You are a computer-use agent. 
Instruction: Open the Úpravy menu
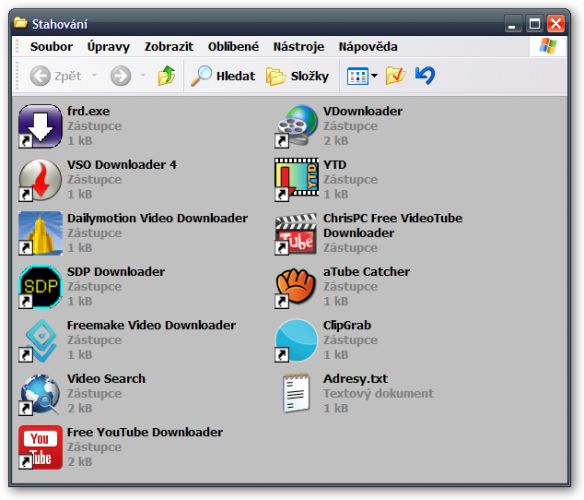(108, 47)
